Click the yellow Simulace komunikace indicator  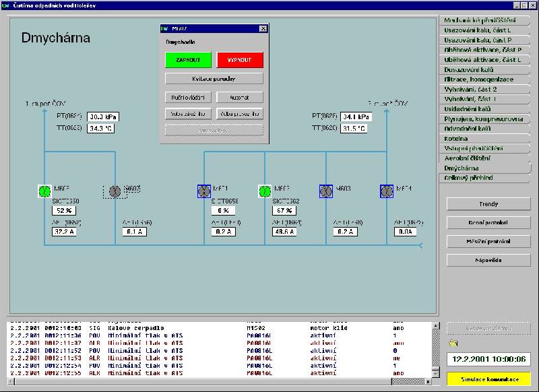[x=488, y=380]
